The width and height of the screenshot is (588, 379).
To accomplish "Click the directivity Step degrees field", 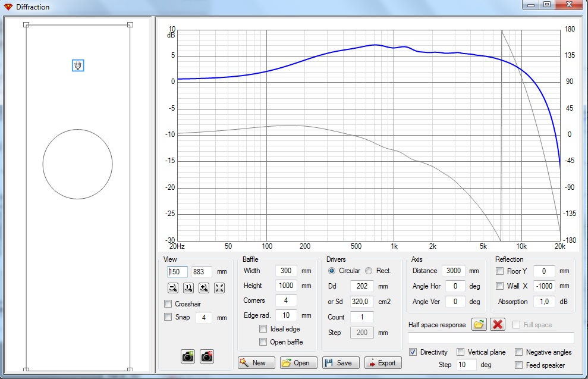I will (x=466, y=365).
